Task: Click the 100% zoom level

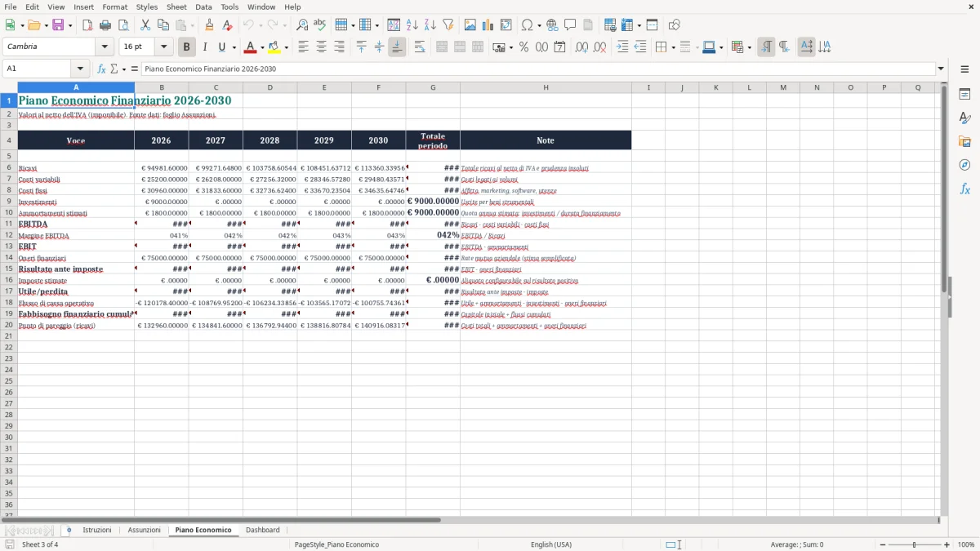Action: coord(966,544)
